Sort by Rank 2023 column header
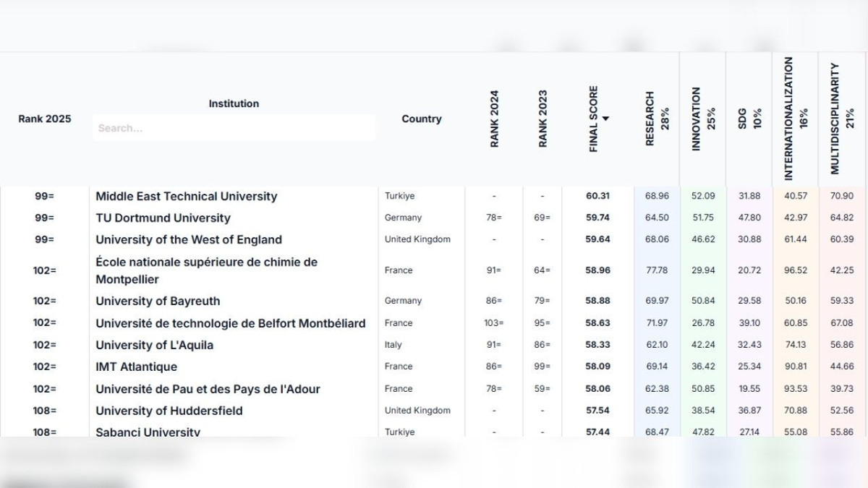868x488 pixels. 542,119
